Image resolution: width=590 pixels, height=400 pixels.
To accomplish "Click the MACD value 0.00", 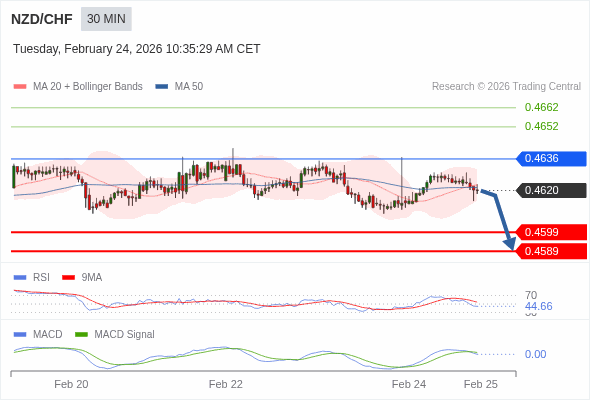I will pyautogui.click(x=535, y=354).
